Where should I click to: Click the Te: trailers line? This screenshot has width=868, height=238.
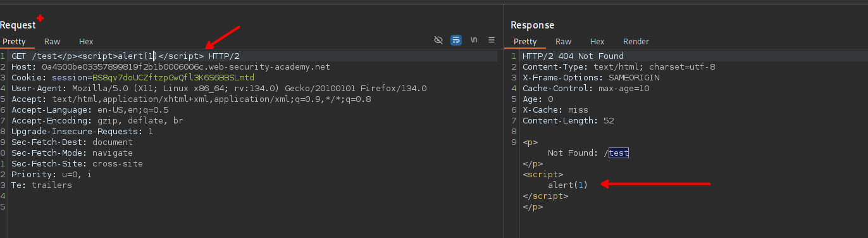tap(42, 185)
